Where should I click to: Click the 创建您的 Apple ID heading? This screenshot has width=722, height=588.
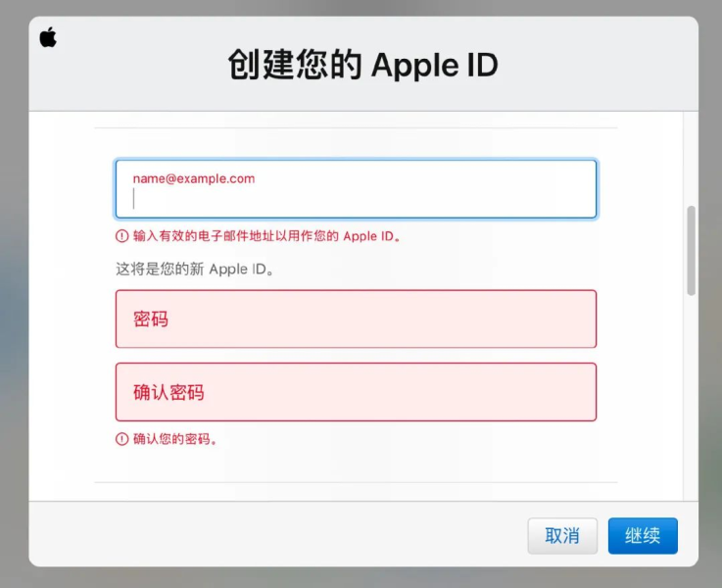point(362,65)
